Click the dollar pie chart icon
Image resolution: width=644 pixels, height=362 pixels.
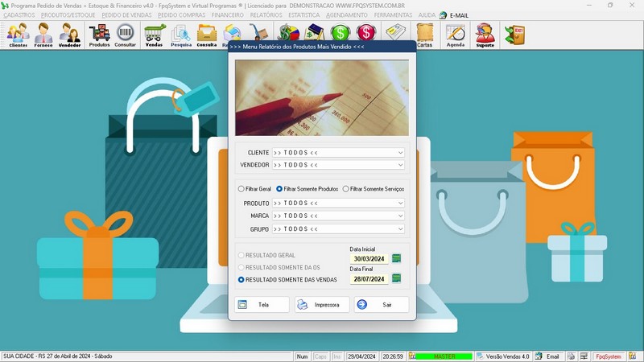click(289, 32)
